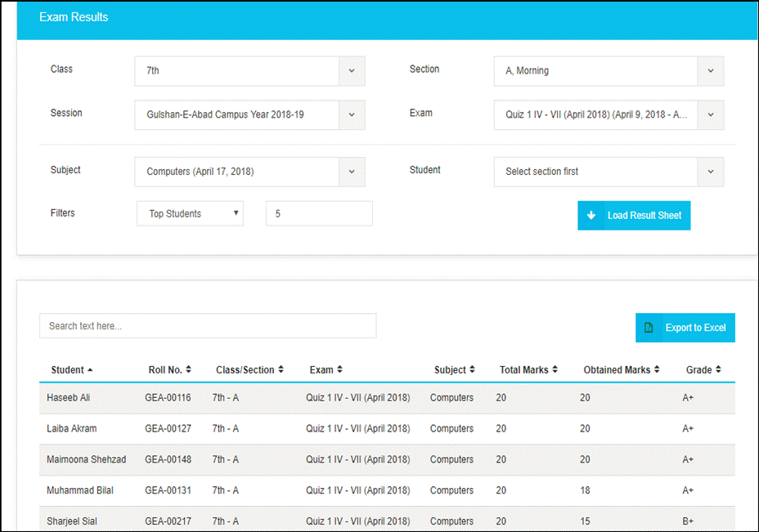Click roll number GEA-00116

(x=168, y=397)
